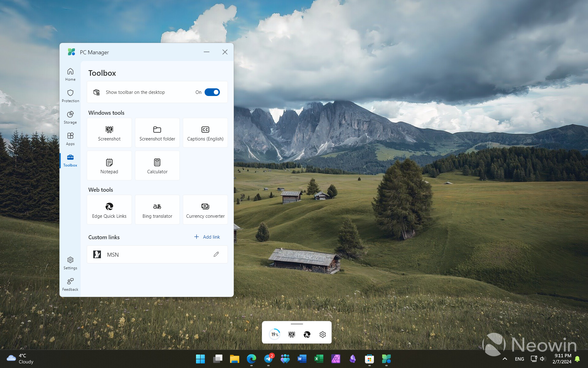The image size is (588, 368).
Task: Open the MSN custom link
Action: click(x=157, y=255)
